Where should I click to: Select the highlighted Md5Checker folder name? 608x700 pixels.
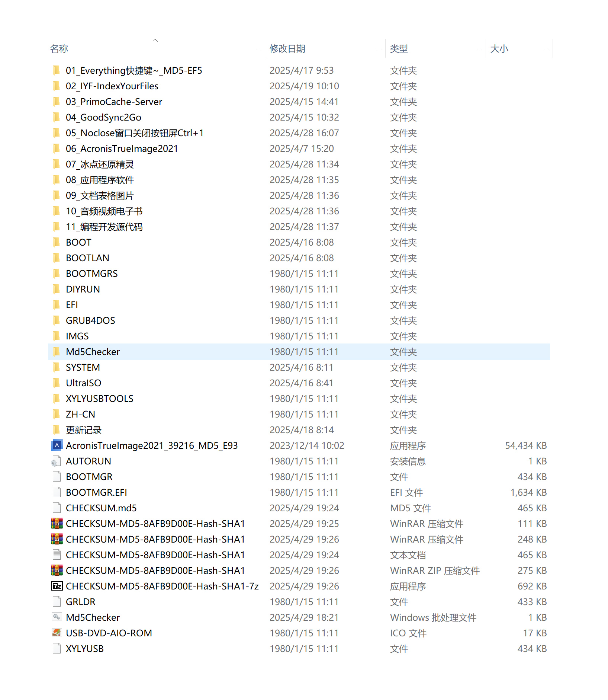93,352
